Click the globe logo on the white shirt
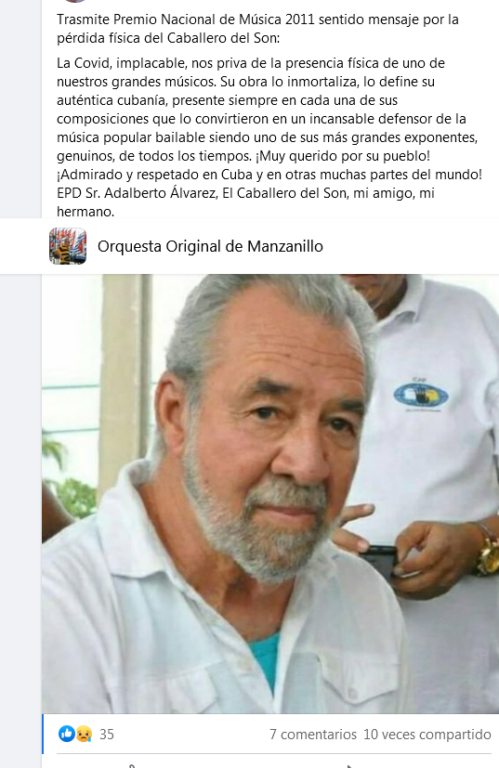The height and width of the screenshot is (768, 499). click(421, 395)
